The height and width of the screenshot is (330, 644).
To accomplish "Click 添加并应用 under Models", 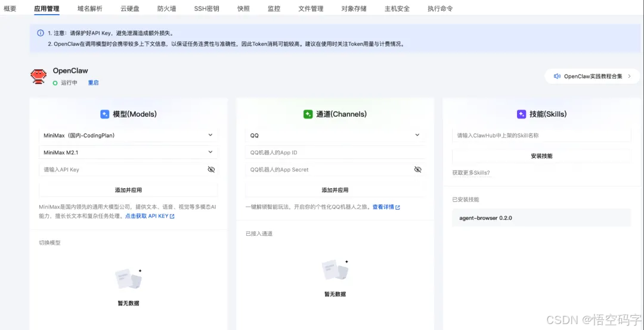I will (129, 190).
